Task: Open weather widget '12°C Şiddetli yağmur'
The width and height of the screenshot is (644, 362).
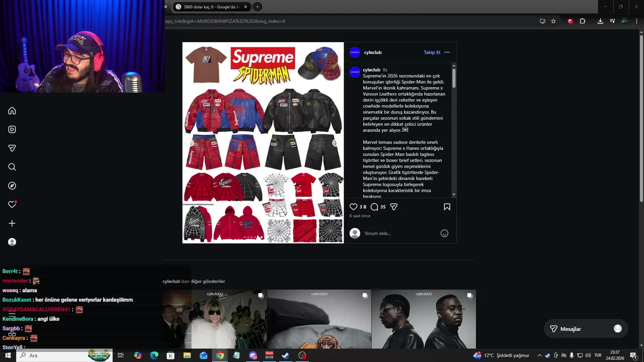Action: pos(501,355)
